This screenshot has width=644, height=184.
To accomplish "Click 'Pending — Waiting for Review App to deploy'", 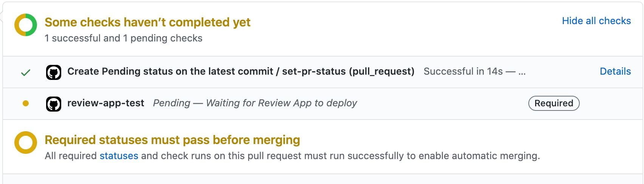I will click(255, 103).
